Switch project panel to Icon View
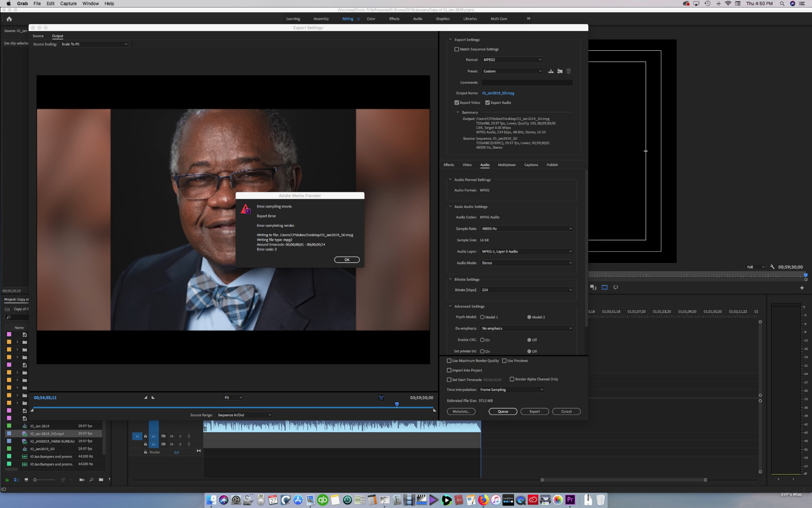 pyautogui.click(x=26, y=480)
